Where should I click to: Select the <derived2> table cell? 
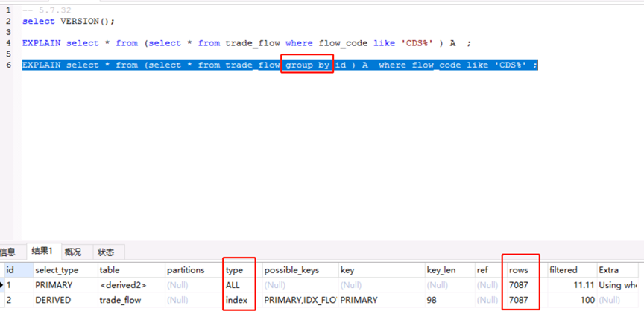point(131,285)
